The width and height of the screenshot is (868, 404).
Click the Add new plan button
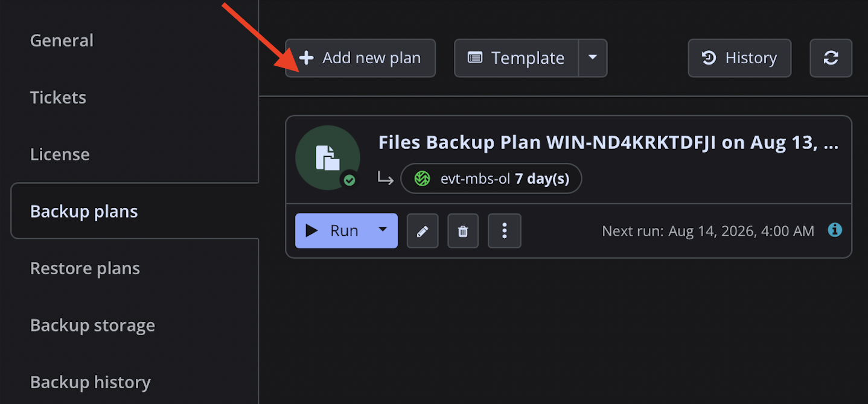[x=360, y=58]
